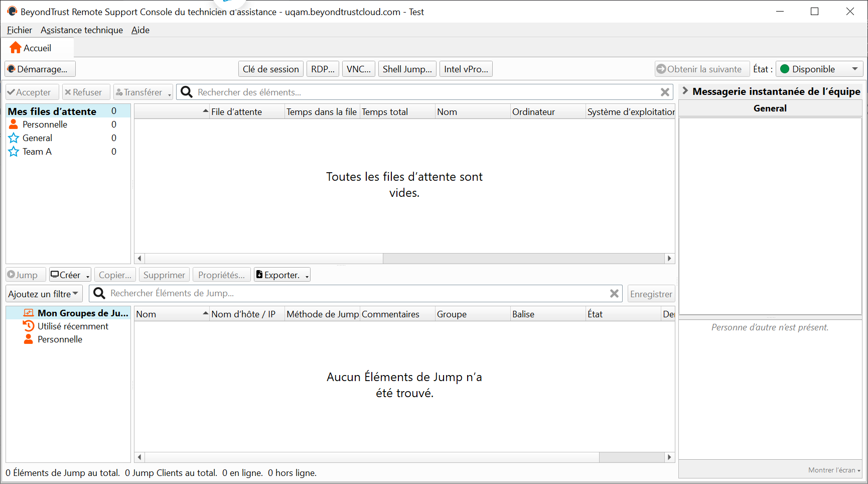The height and width of the screenshot is (484, 868).
Task: Collapse the Messagerie instantanée panel chevron
Action: tap(685, 91)
